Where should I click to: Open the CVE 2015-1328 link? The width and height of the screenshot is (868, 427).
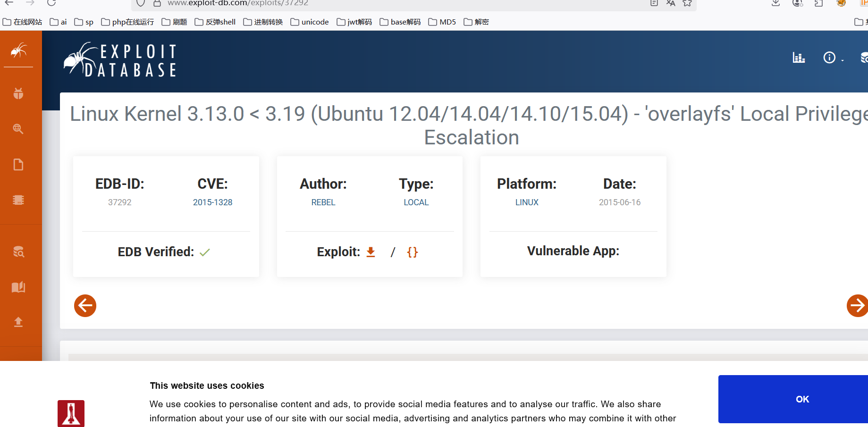point(213,202)
